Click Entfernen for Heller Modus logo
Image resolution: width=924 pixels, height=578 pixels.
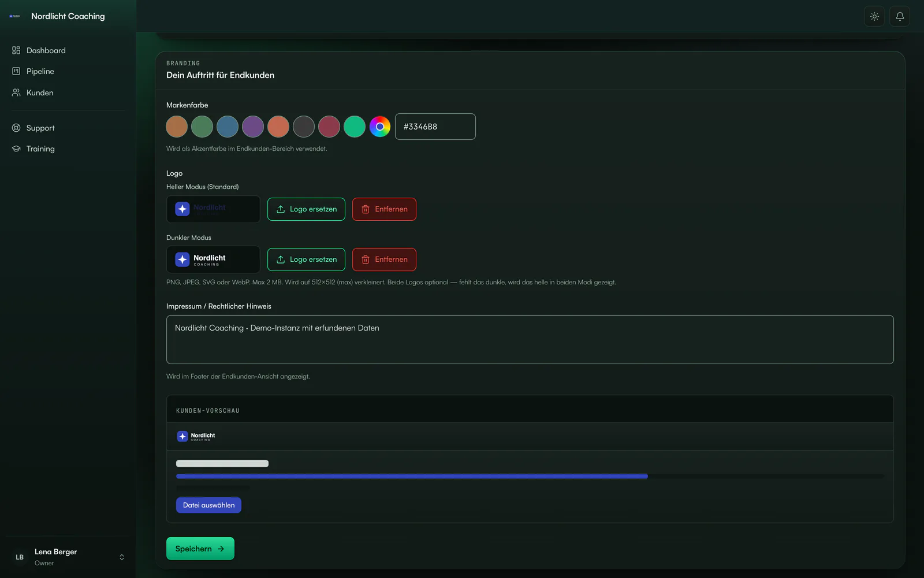point(384,209)
